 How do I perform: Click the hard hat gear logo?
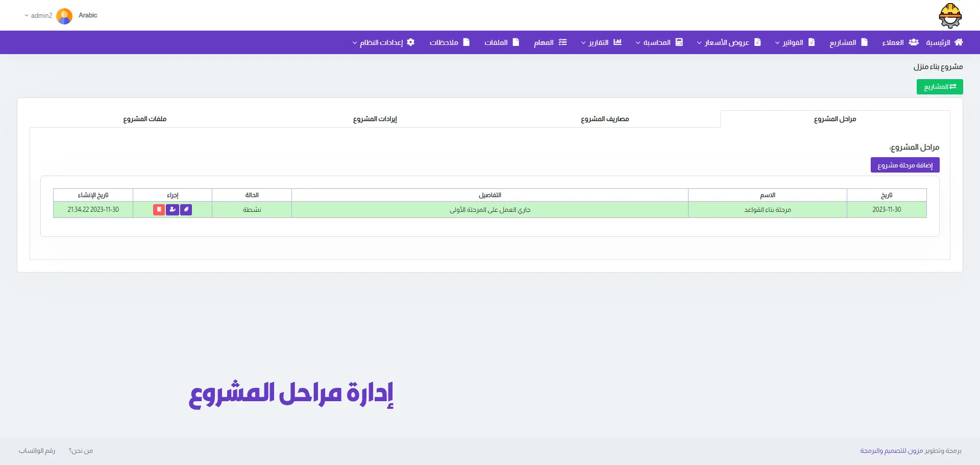(x=950, y=15)
